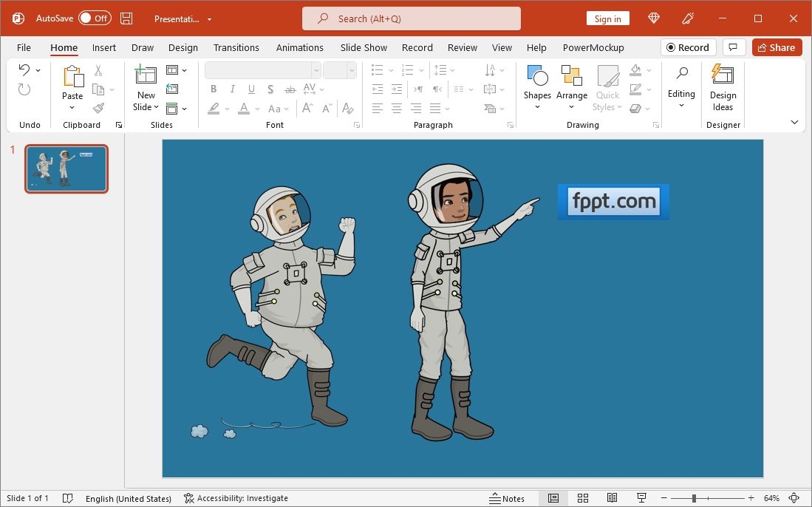Click spell check book icon in status bar
This screenshot has height=507, width=812.
(x=67, y=498)
